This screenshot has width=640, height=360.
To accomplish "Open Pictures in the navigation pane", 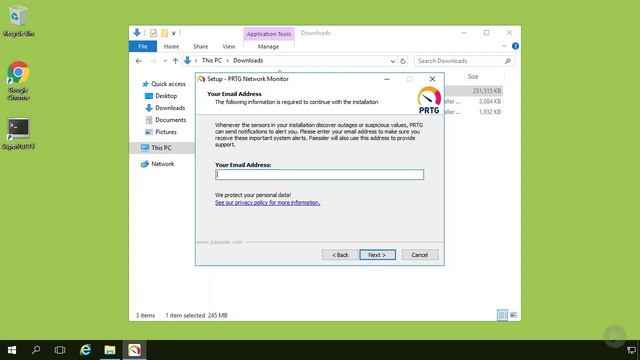I will tap(161, 132).
